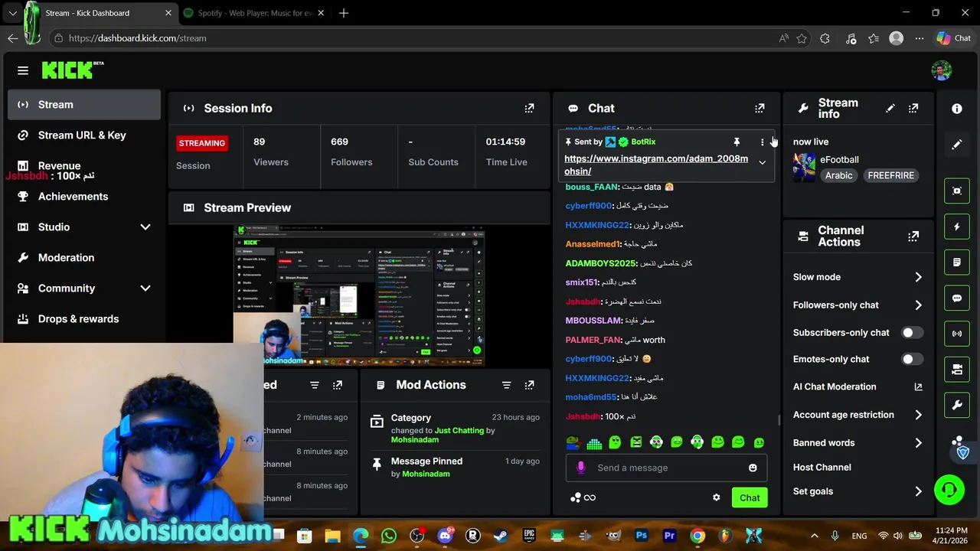
Task: Click the green Chat send button
Action: click(750, 497)
